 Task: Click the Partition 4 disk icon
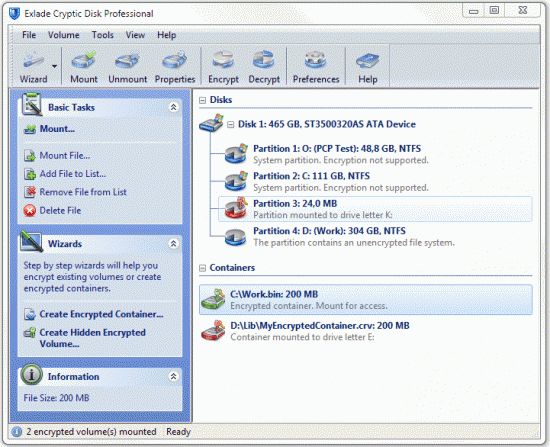[235, 237]
